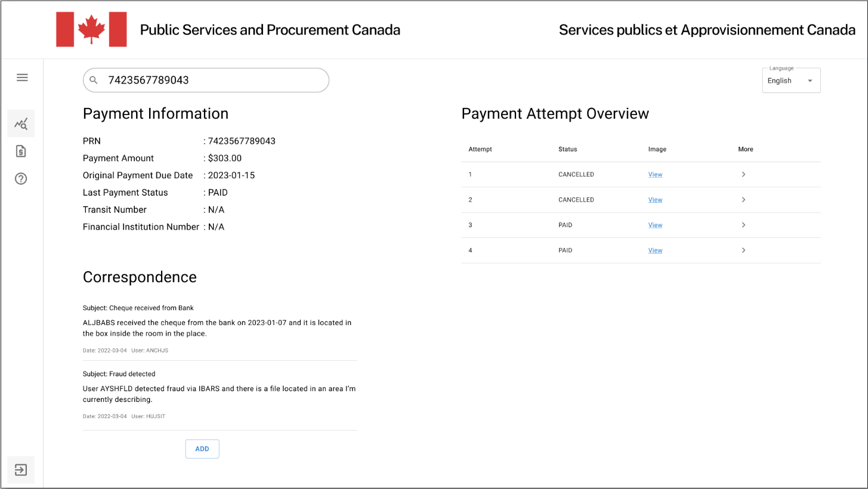
Task: Select PAID status in attempt 3 row
Action: [565, 225]
